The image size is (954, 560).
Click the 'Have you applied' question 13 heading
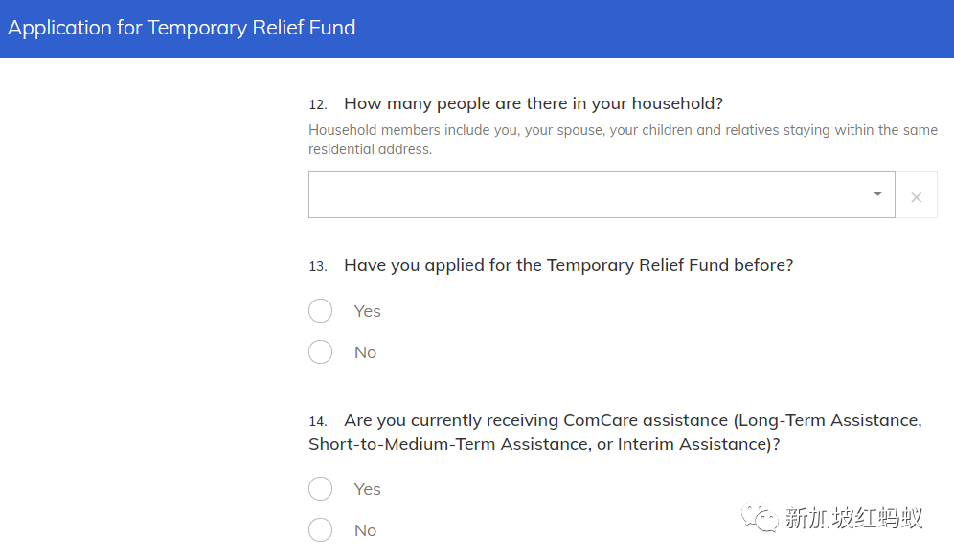coord(568,265)
